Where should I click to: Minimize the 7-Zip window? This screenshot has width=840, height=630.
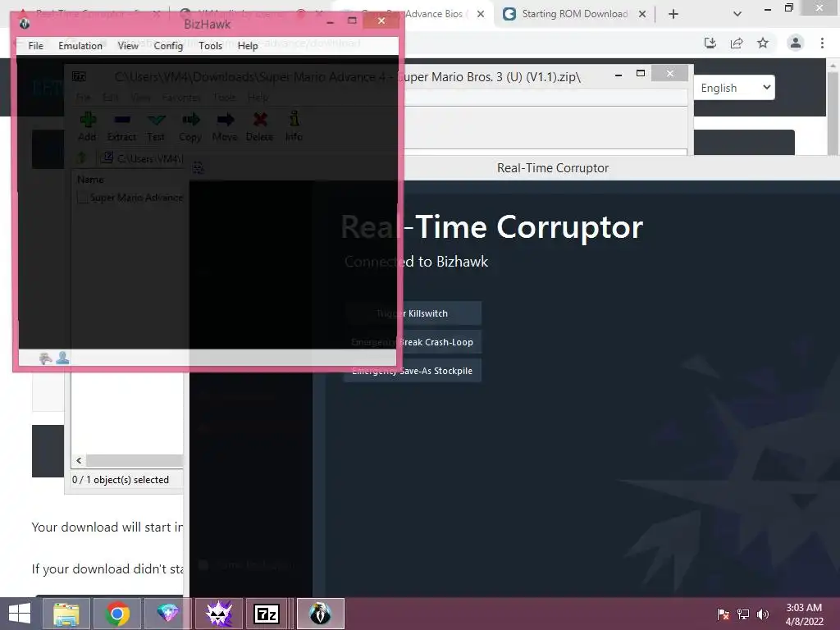click(619, 74)
